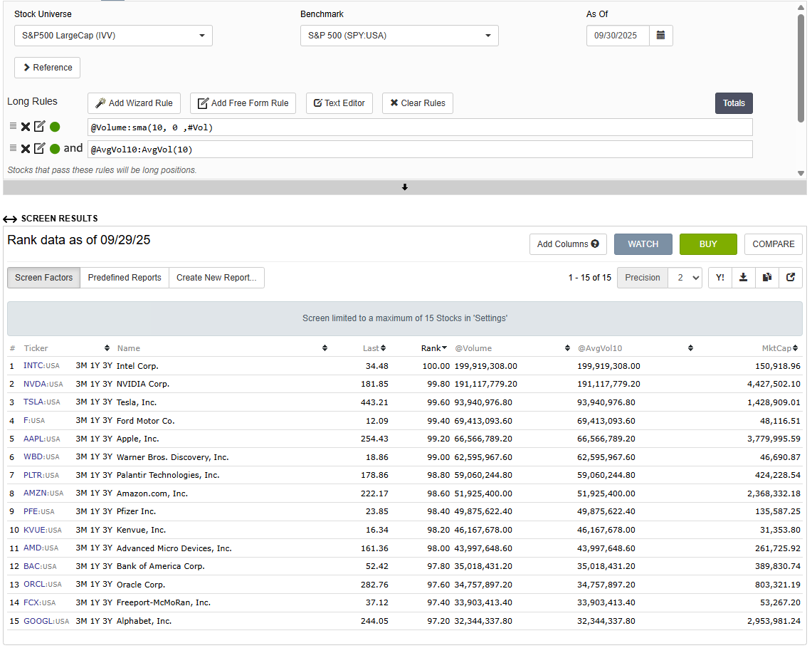Open the Benchmark S&P 500 dropdown
The height and width of the screenshot is (653, 812).
[399, 36]
